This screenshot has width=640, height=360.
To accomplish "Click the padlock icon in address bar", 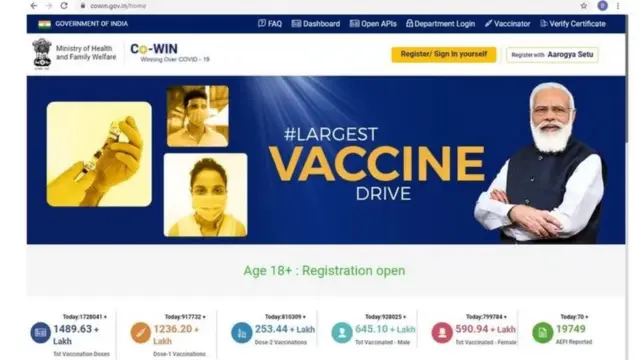I will coord(83,6).
